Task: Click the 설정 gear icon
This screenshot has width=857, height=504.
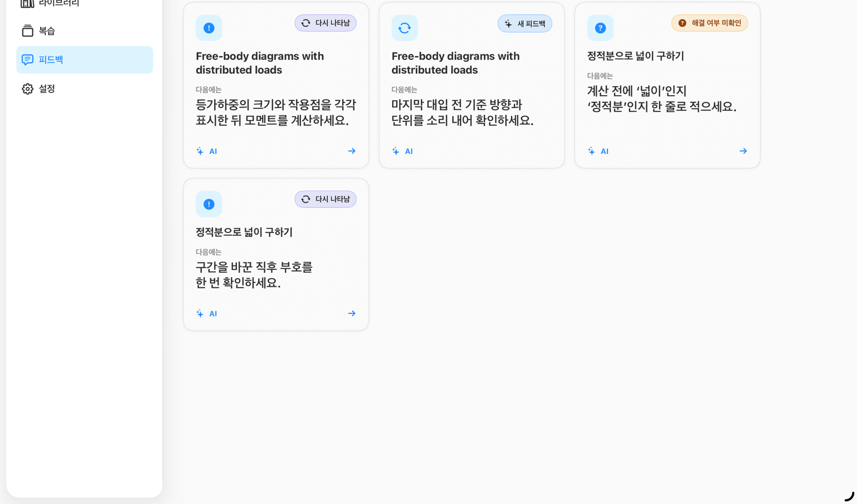Action: [x=27, y=89]
